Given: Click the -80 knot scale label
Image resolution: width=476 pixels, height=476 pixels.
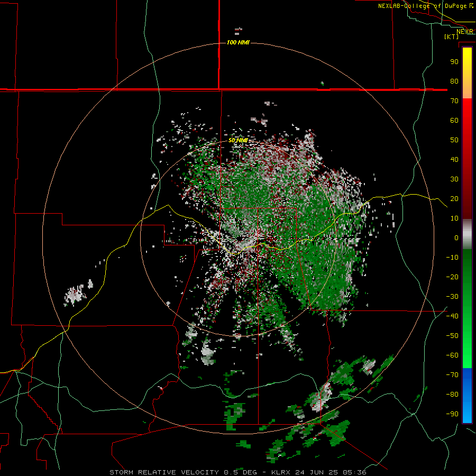Looking at the screenshot, I should [x=452, y=395].
